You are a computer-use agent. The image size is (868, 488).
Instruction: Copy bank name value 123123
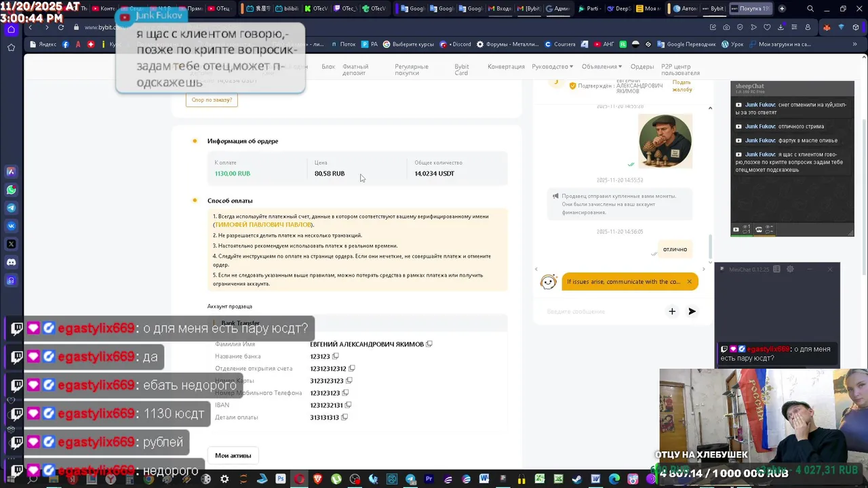point(336,357)
